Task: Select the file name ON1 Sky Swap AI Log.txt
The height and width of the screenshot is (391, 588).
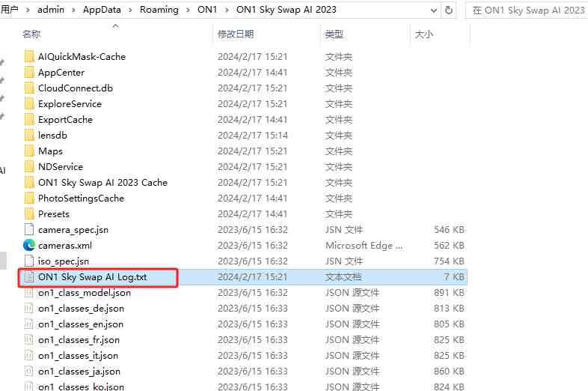Action: (92, 277)
